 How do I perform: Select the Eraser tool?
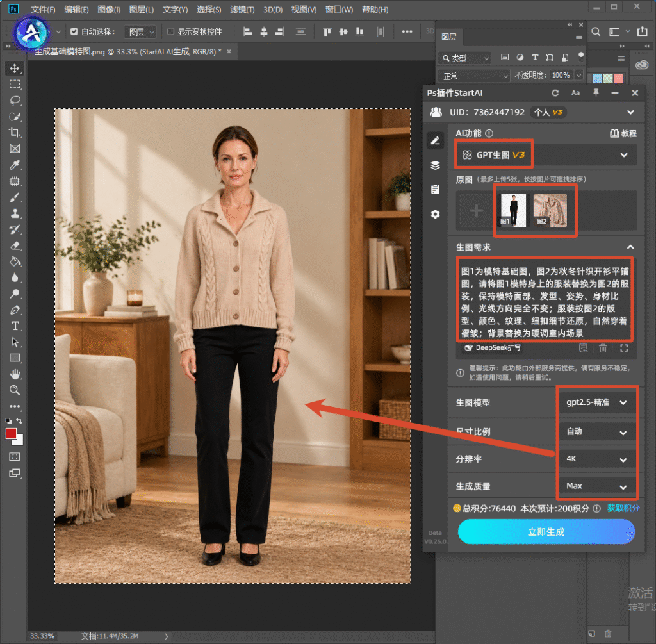[15, 245]
